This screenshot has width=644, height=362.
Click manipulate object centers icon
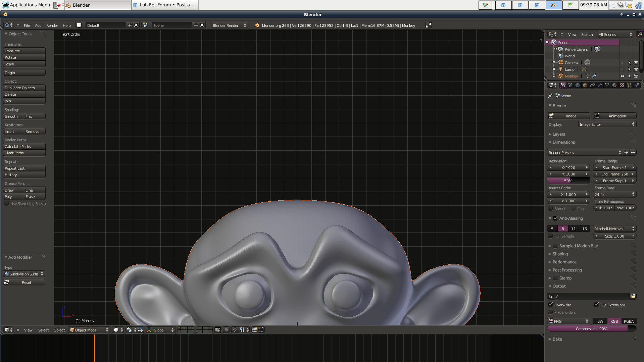[140, 330]
